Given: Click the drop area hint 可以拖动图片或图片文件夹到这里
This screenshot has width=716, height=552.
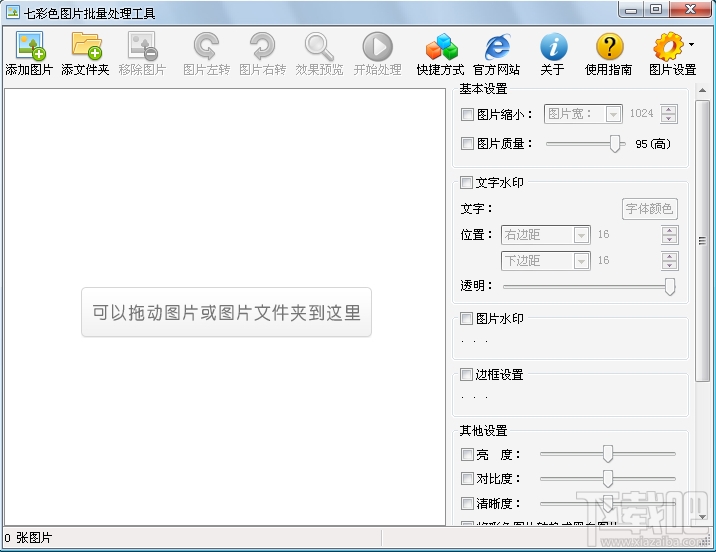Looking at the screenshot, I should coord(226,312).
